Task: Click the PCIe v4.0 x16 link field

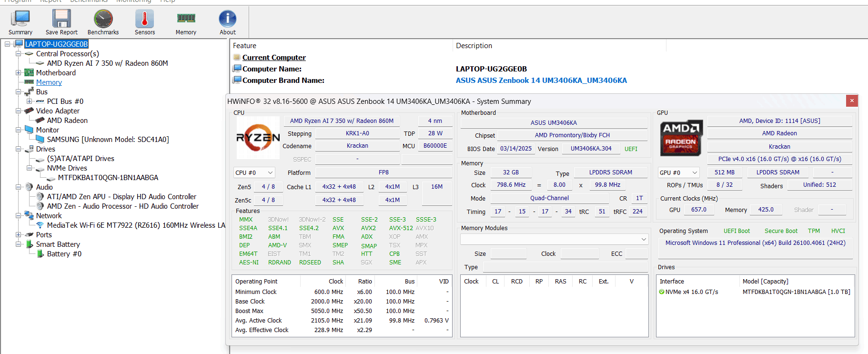Action: click(x=779, y=159)
